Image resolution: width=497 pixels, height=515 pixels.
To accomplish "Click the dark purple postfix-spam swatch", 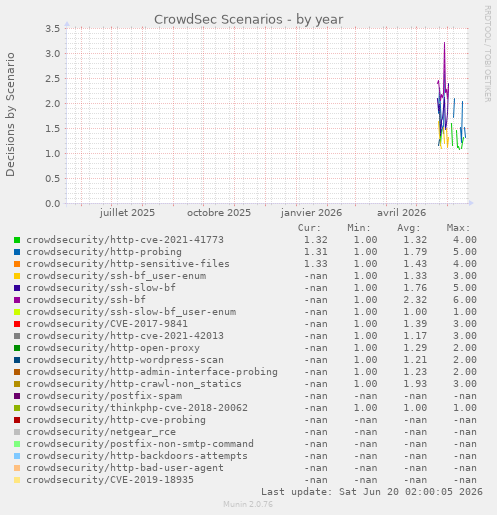I will coord(17,396).
